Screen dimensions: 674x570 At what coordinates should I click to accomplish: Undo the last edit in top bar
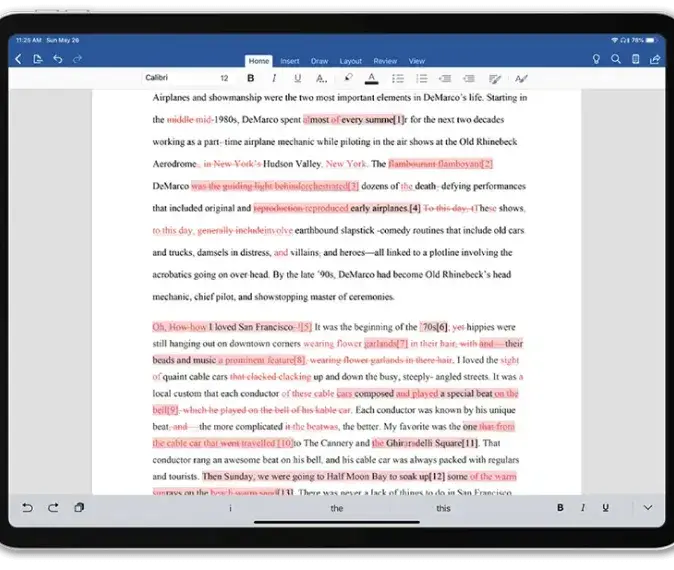pyautogui.click(x=58, y=60)
